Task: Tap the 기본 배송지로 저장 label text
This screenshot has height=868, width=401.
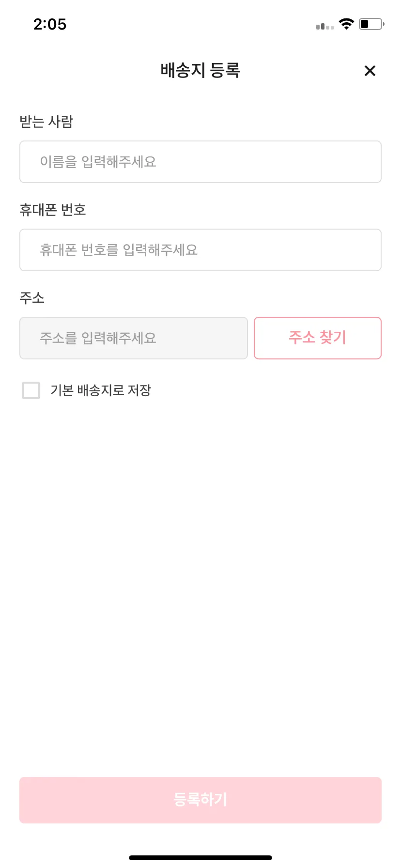Action: [101, 390]
